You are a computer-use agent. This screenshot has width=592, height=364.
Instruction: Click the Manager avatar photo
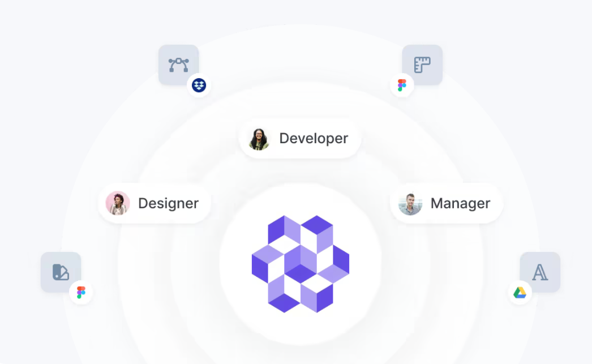(411, 204)
